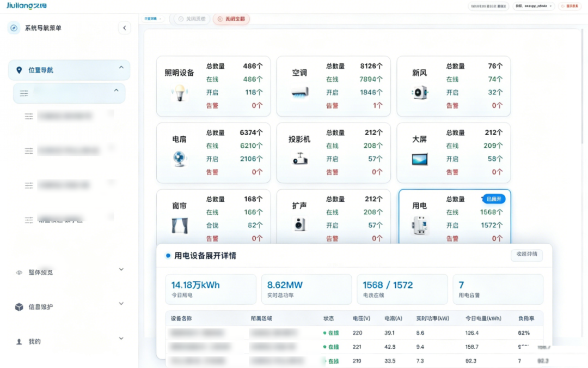
Task: Click the 7 用电告警 stat tile
Action: point(498,289)
